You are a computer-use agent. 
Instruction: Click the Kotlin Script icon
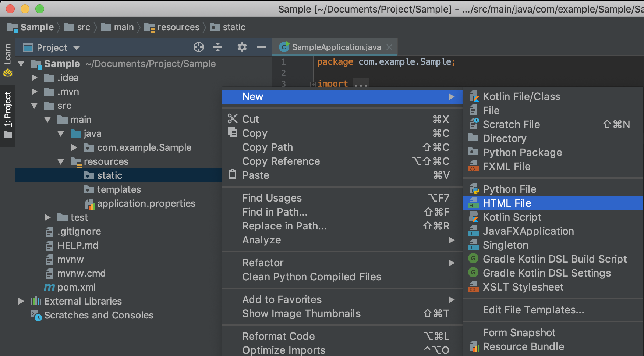(x=474, y=217)
